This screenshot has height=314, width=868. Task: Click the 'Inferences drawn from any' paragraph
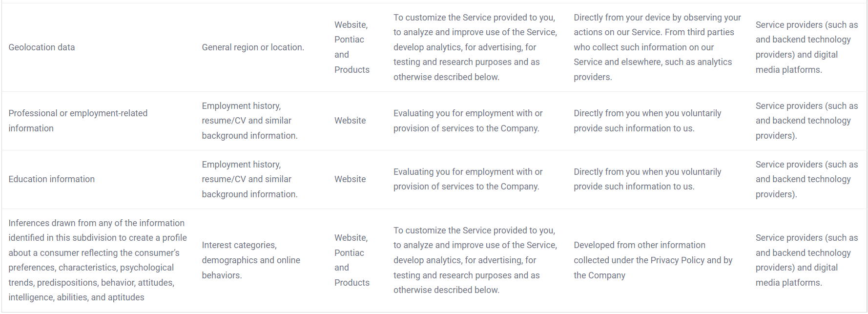pos(98,260)
